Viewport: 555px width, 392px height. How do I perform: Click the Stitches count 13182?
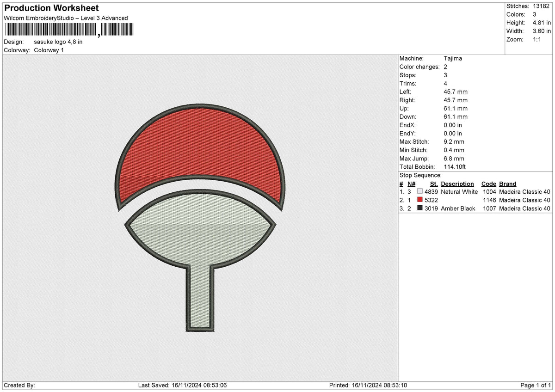(541, 6)
